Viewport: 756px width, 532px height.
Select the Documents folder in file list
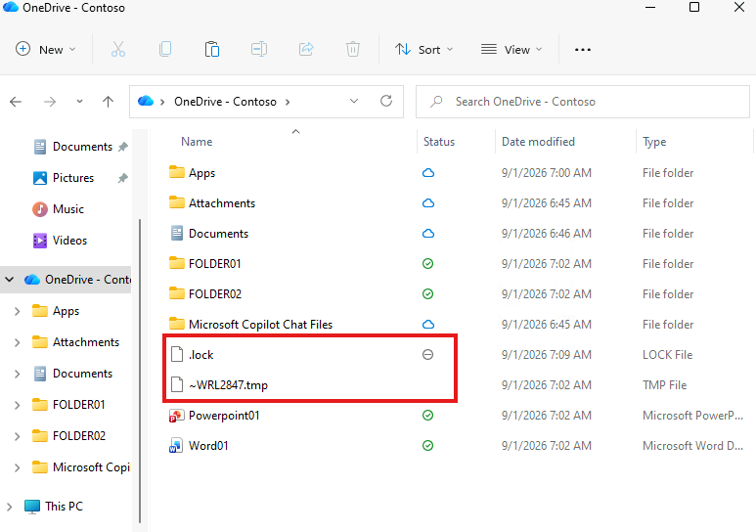pos(218,234)
